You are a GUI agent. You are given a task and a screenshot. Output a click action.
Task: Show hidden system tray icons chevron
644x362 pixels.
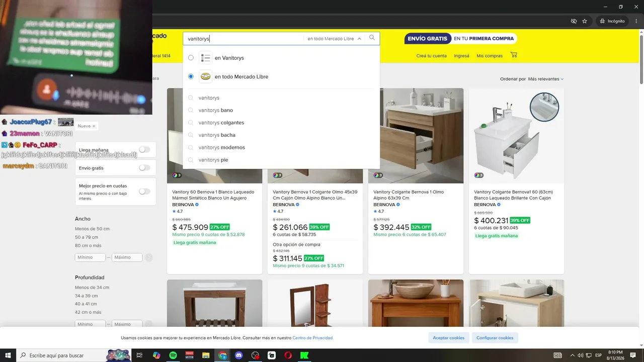click(572, 355)
